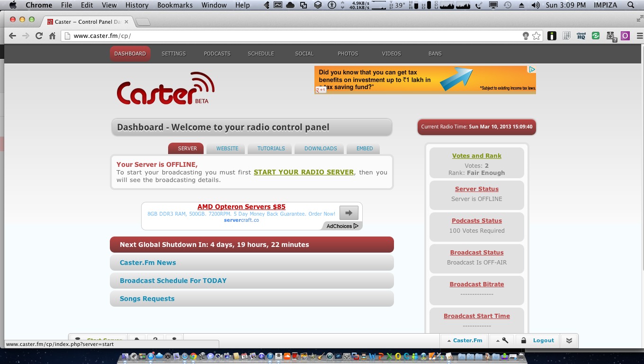Click the question mark icon in bottom bar
Viewport: 644px width, 364px height.
[155, 339]
